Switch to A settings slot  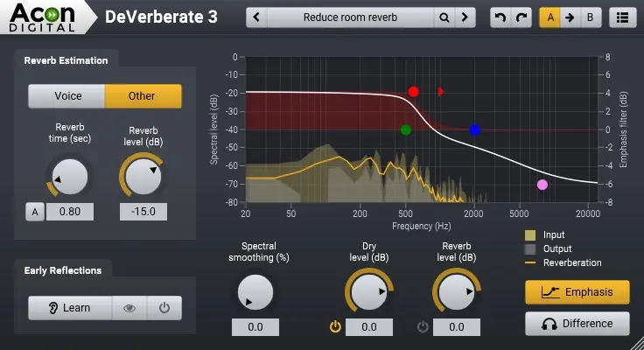[550, 17]
